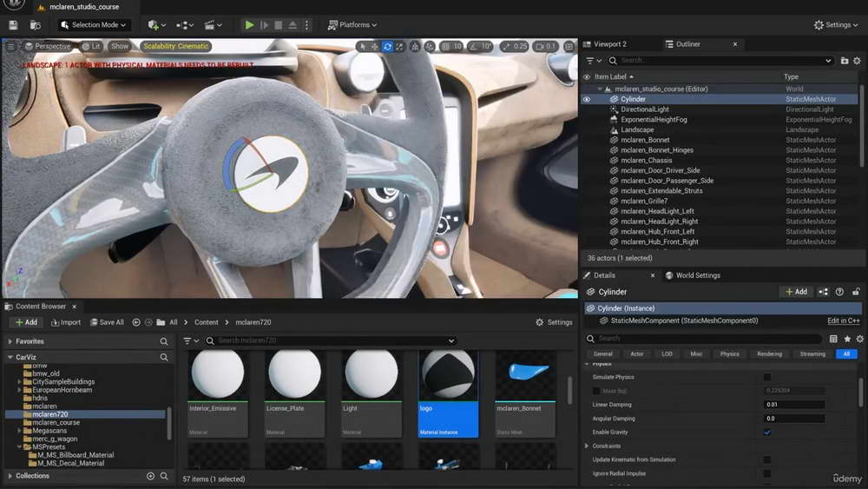Open the play options three-dot menu

(x=306, y=25)
